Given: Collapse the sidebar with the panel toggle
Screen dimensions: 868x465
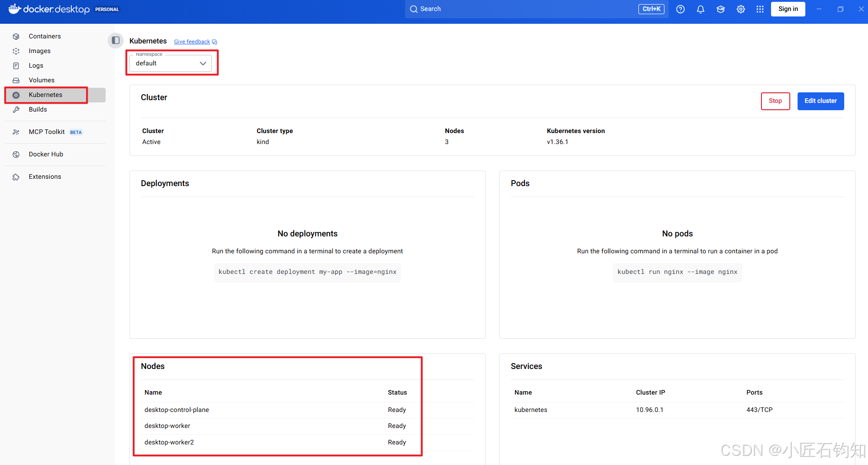Looking at the screenshot, I should 116,40.
